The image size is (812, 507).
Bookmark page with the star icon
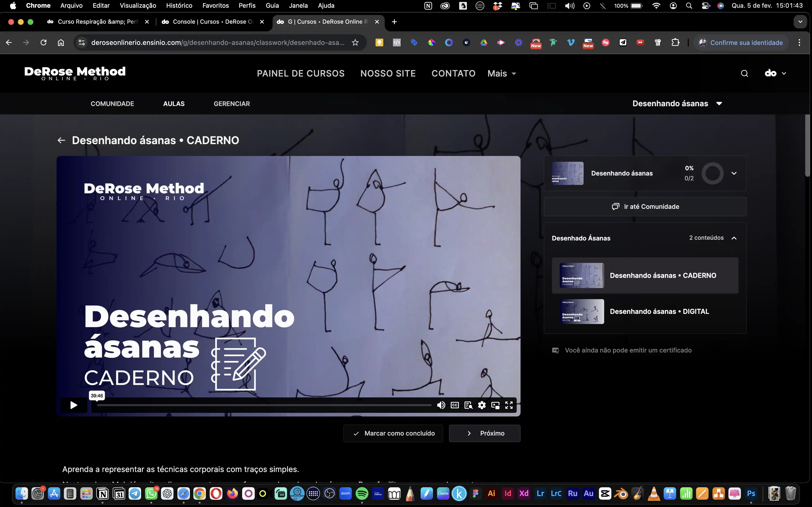(355, 42)
